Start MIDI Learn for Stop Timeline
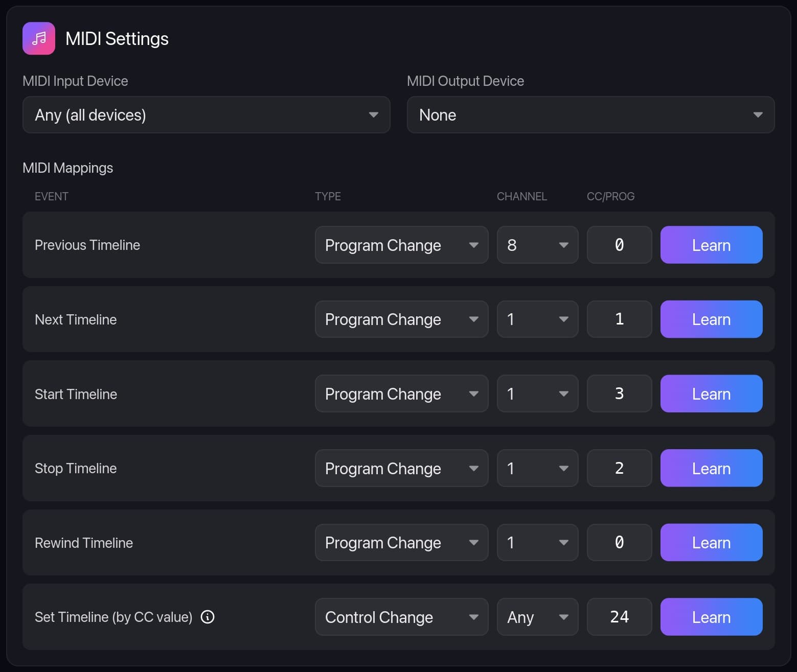The image size is (797, 672). click(x=712, y=468)
